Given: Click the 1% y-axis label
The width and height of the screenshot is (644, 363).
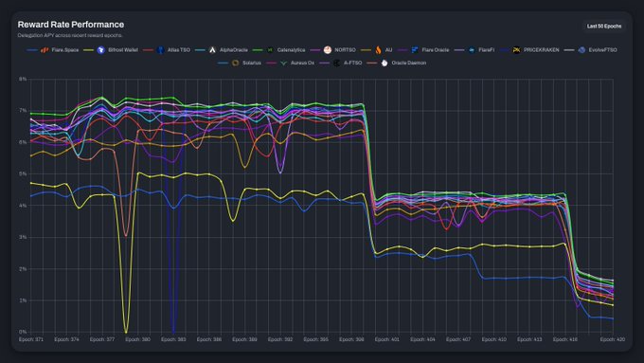Looking at the screenshot, I should click(23, 300).
